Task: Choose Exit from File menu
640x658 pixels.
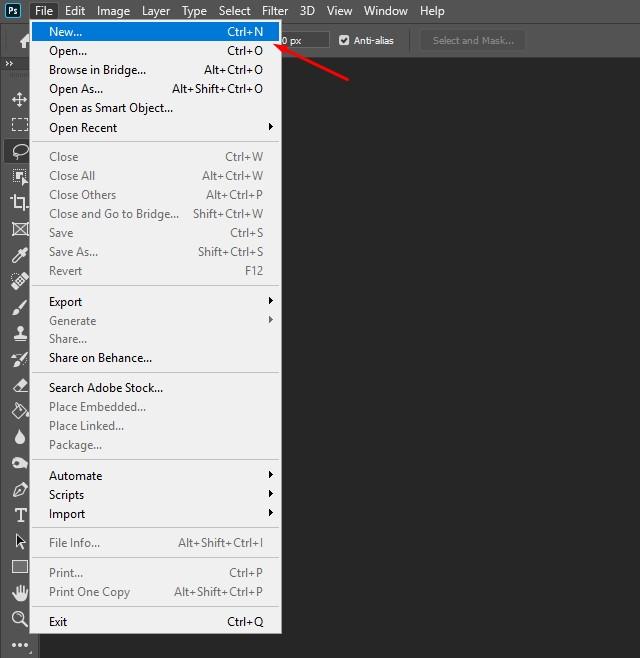Action: pos(156,621)
